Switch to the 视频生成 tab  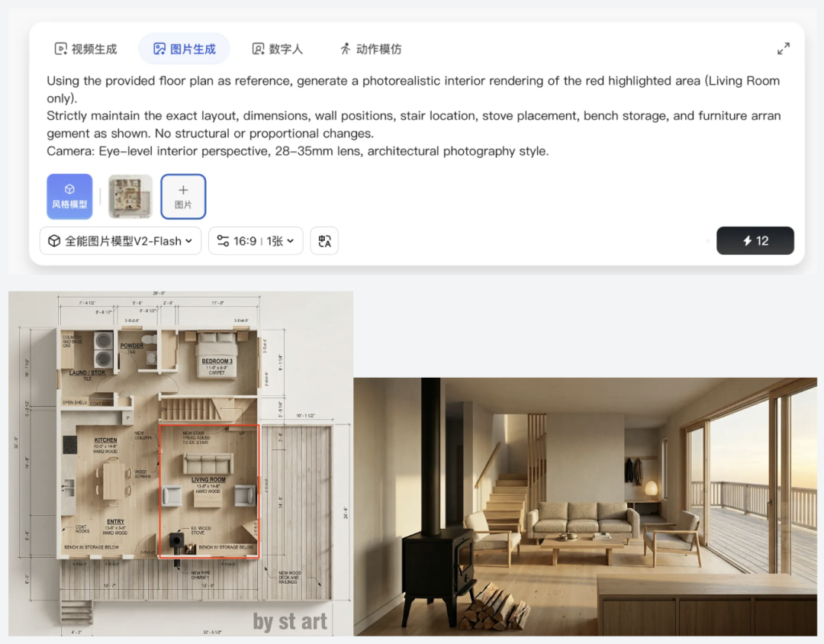pyautogui.click(x=85, y=49)
